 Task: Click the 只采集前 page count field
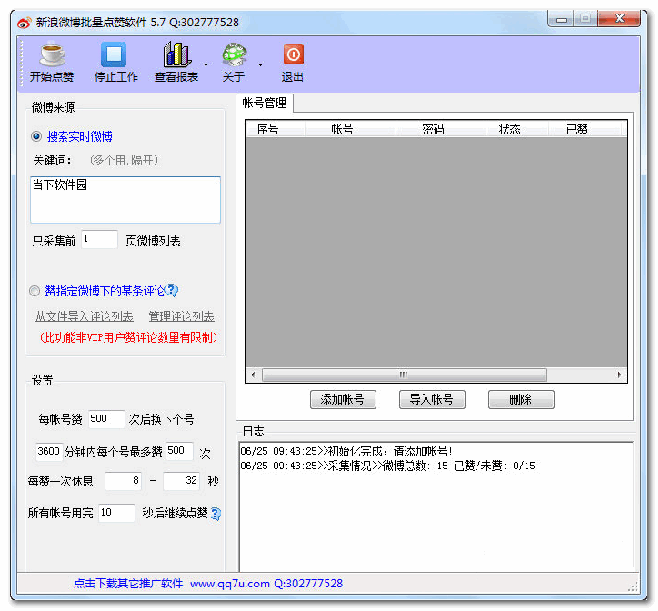coord(99,240)
